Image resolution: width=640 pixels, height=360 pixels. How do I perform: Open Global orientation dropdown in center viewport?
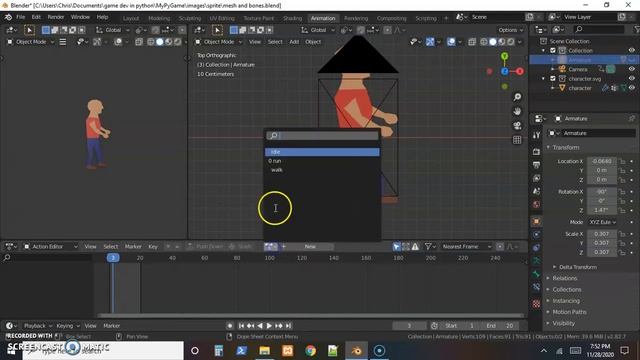pyautogui.click(x=318, y=30)
